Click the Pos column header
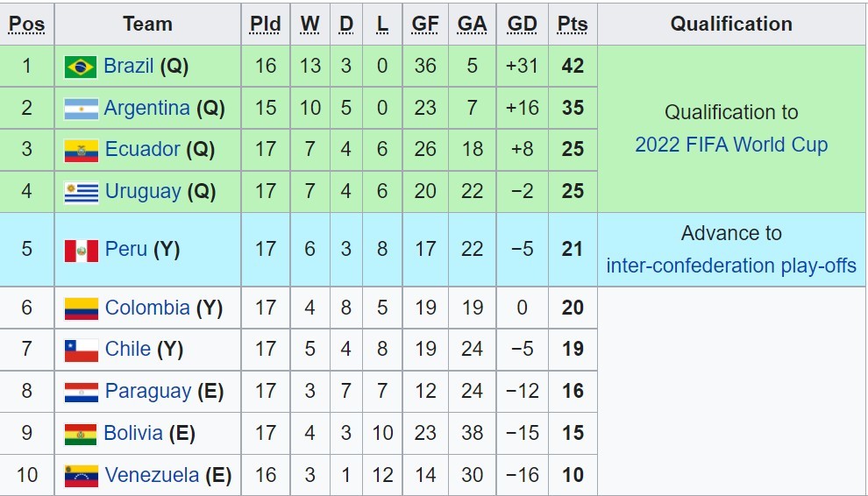Screen dimensions: 868x496 coord(26,25)
